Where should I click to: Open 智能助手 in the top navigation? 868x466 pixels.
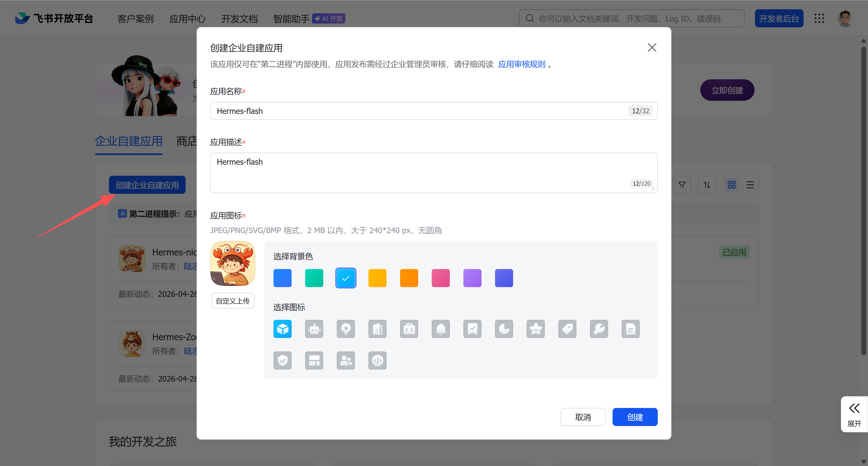(291, 19)
